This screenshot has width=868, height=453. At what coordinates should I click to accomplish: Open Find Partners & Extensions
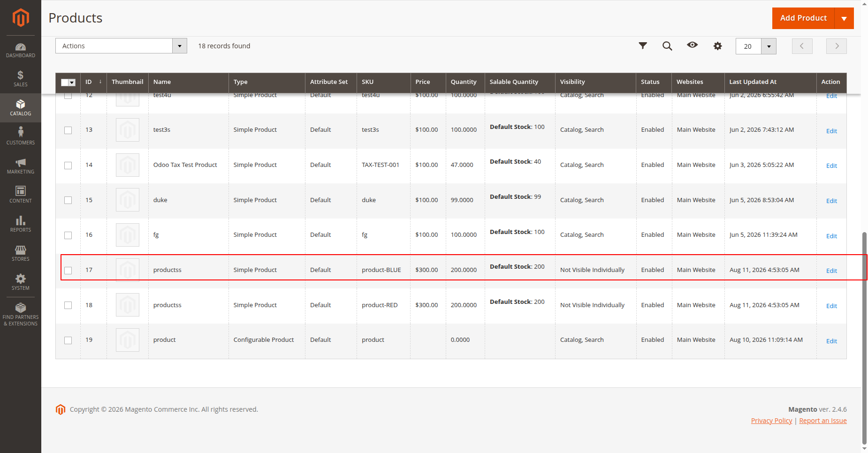21,314
